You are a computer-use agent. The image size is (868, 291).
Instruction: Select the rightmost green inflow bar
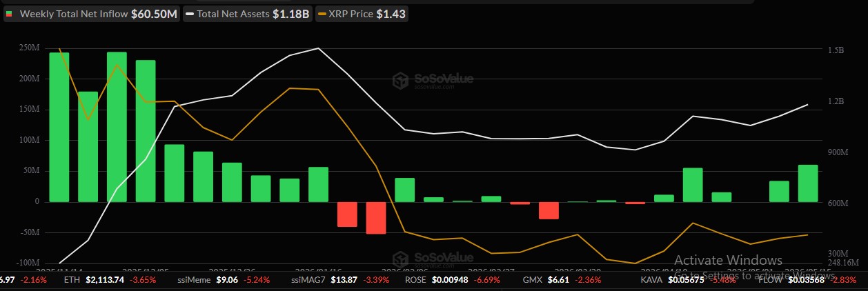(x=808, y=183)
